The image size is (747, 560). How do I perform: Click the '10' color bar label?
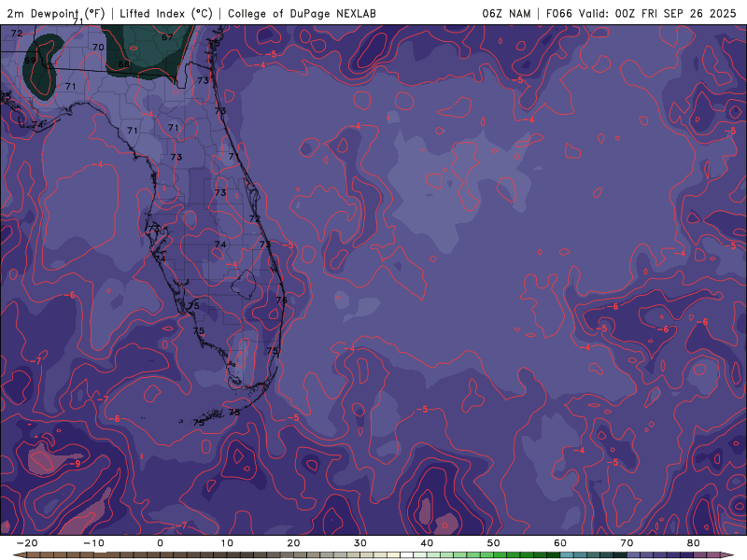(x=227, y=543)
